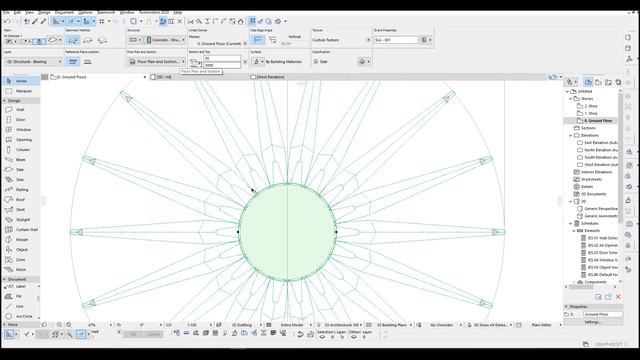
Task: Toggle the first geometry method option
Action: click(x=73, y=40)
